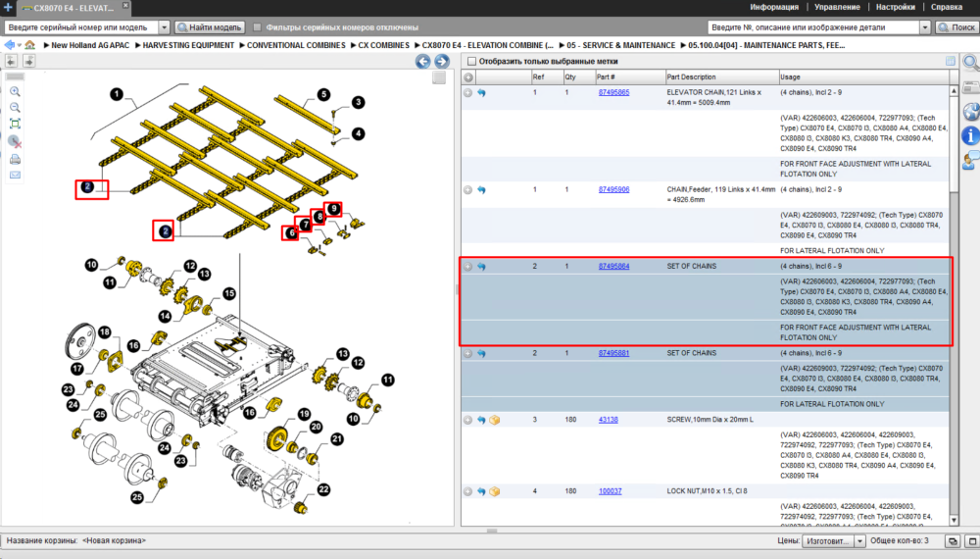Click cascade windows icon in status bar
Image resolution: width=980 pixels, height=559 pixels.
(x=953, y=541)
